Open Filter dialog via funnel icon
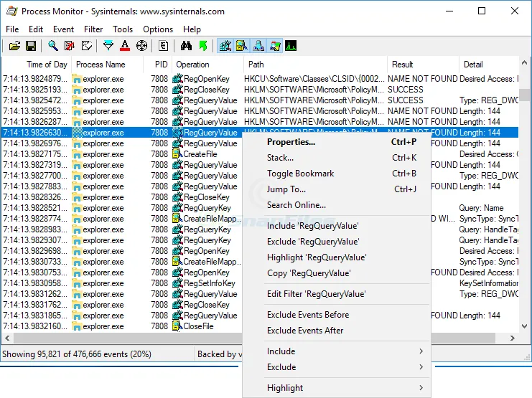The height and width of the screenshot is (398, 532). pyautogui.click(x=108, y=46)
